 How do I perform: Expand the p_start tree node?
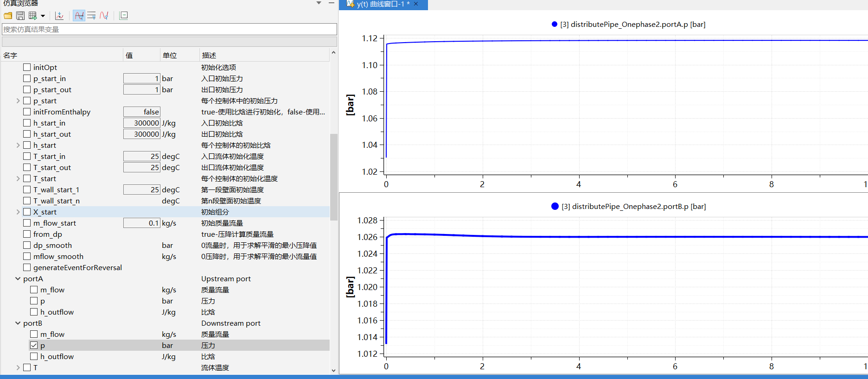(x=18, y=101)
